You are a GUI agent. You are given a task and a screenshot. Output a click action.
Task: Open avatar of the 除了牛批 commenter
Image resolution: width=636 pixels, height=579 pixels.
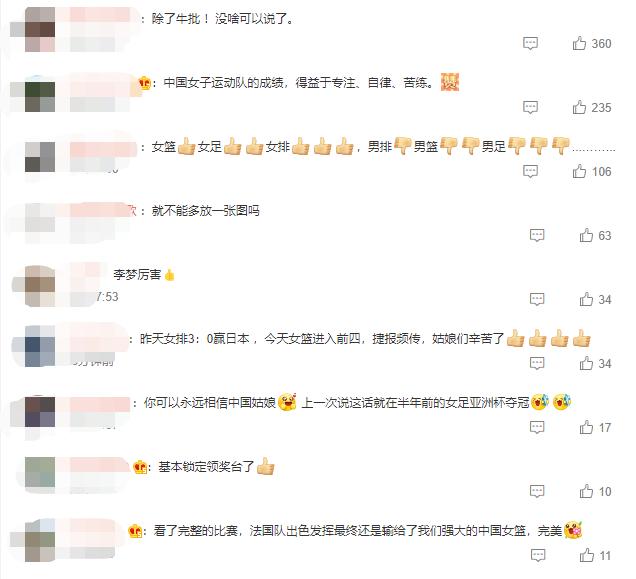(40, 29)
